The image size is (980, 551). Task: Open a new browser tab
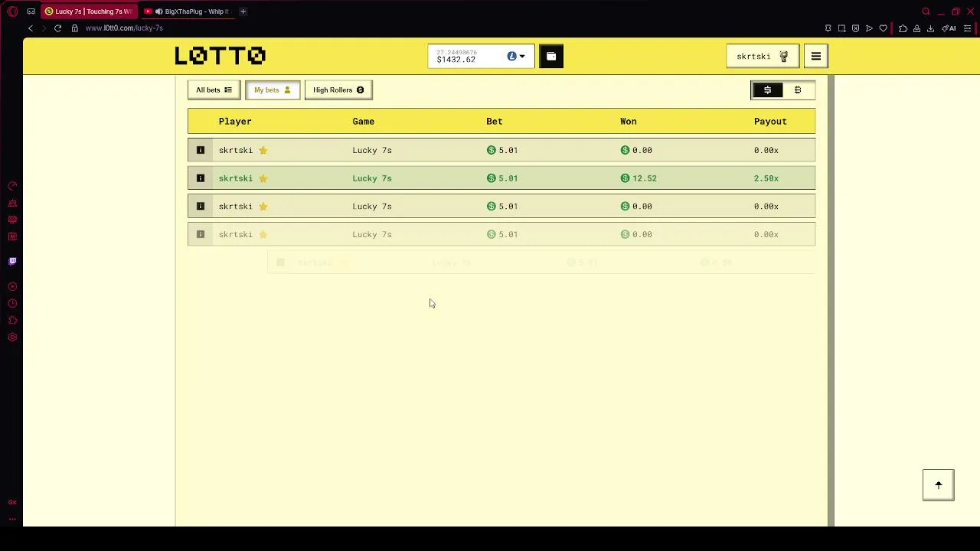click(x=243, y=11)
